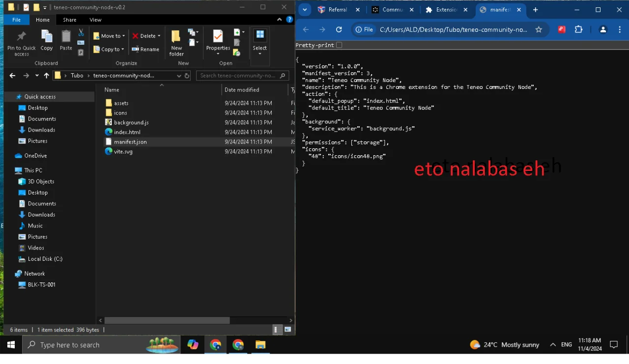Click the Edit icon in the Open group
Image resolution: width=629 pixels, height=364 pixels.
[x=237, y=43]
